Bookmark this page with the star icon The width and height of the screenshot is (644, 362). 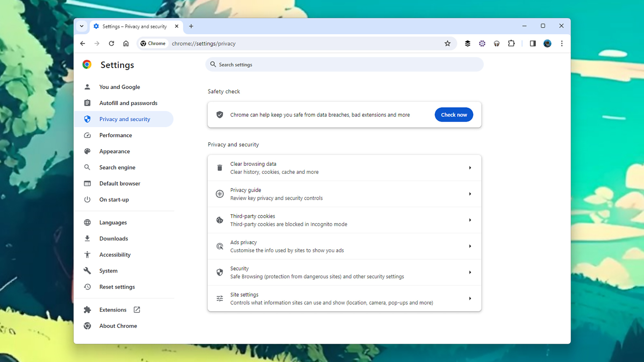(x=448, y=43)
